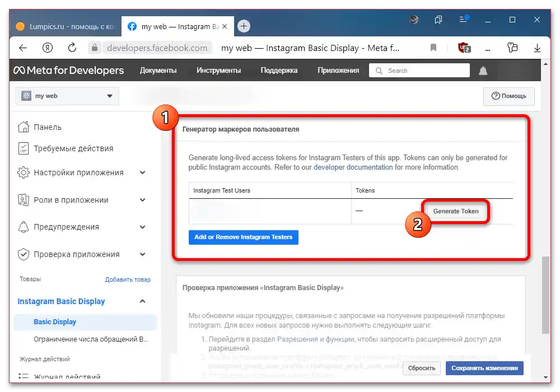The image size is (560, 392).
Task: Click the Generate Token button
Action: tap(456, 211)
